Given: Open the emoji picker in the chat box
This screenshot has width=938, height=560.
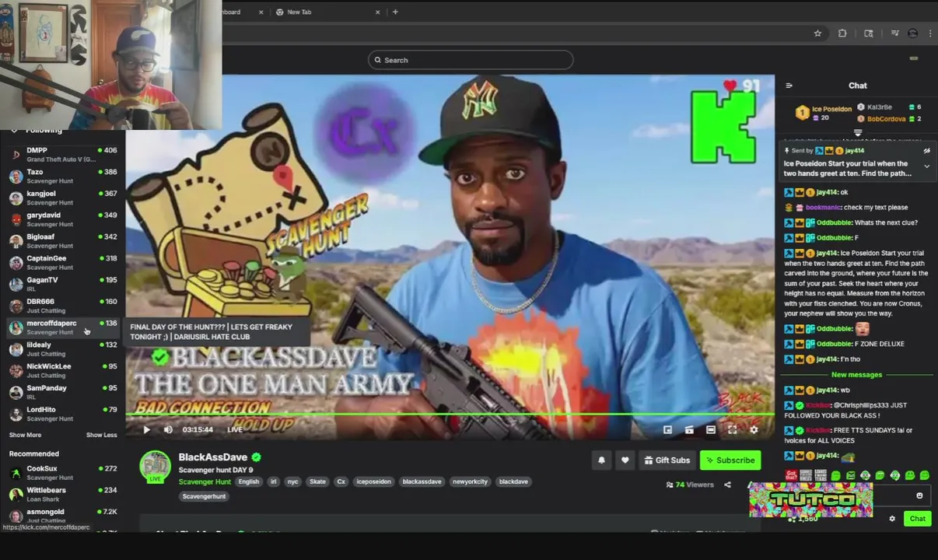Looking at the screenshot, I should [x=919, y=495].
